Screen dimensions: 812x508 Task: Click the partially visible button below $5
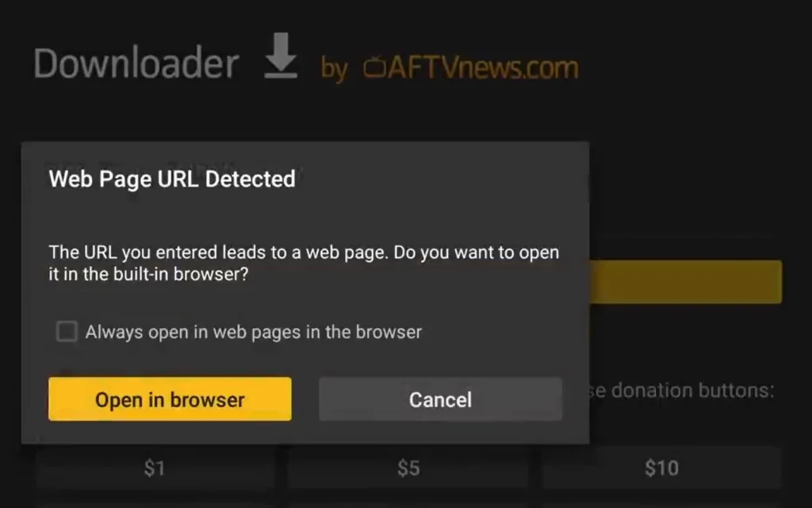(x=408, y=504)
